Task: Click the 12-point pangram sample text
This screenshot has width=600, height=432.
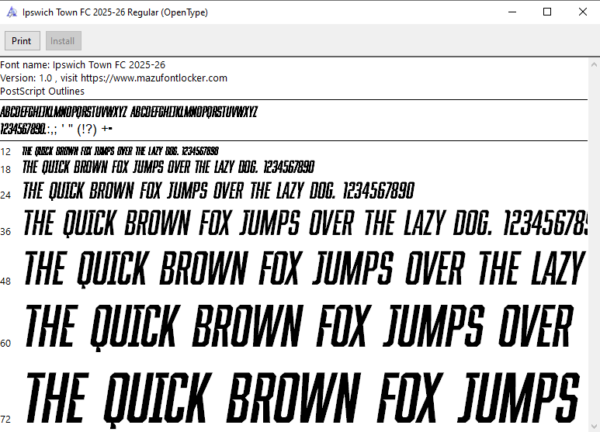Action: pyautogui.click(x=121, y=151)
